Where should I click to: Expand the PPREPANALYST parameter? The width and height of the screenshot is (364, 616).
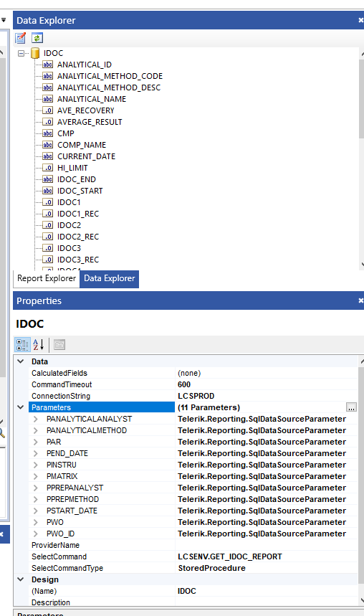tap(36, 488)
